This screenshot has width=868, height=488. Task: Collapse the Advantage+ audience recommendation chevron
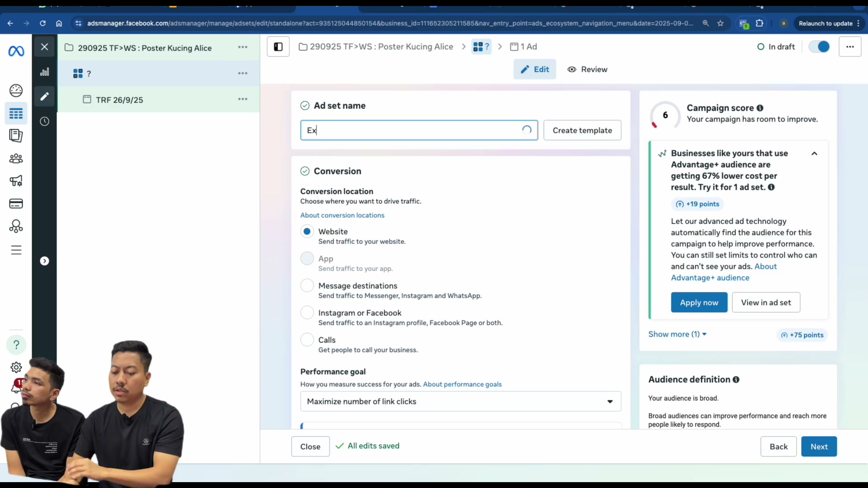click(814, 154)
